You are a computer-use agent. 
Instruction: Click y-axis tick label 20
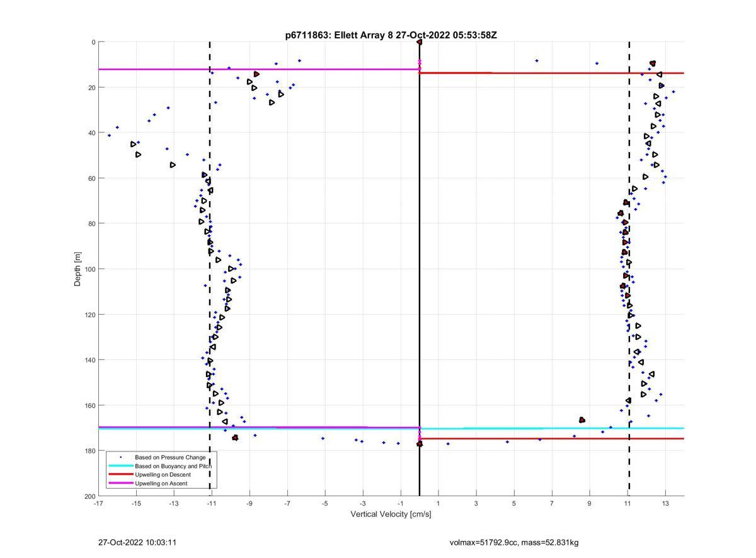91,88
